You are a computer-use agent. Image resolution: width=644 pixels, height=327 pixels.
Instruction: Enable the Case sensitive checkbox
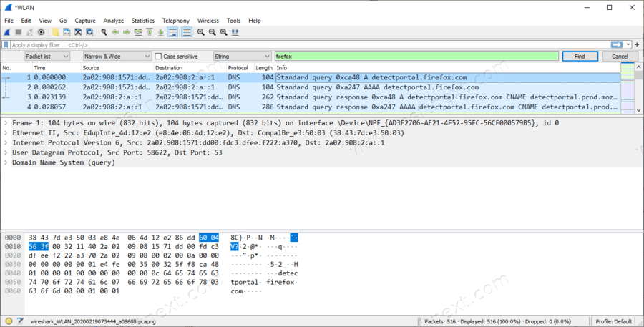pyautogui.click(x=158, y=57)
